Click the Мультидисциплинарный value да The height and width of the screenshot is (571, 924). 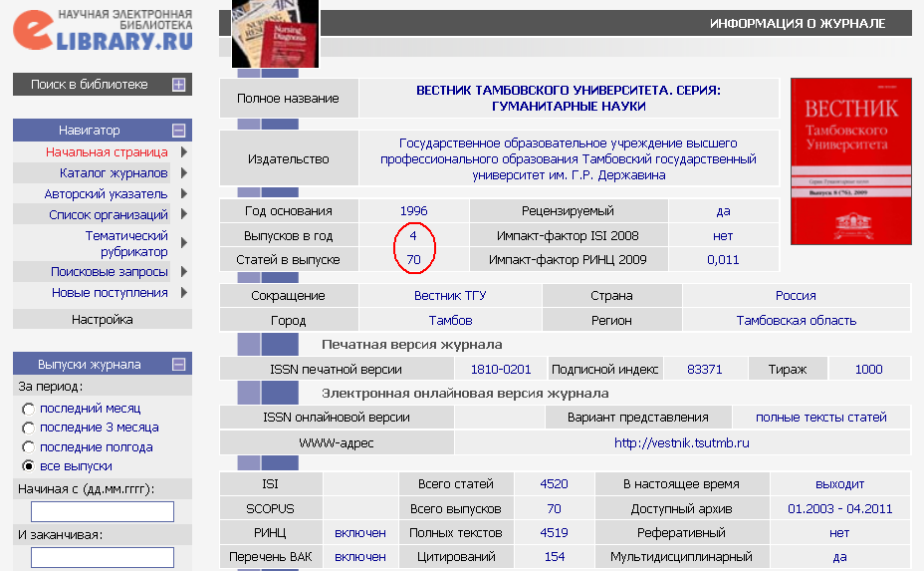[x=839, y=557]
